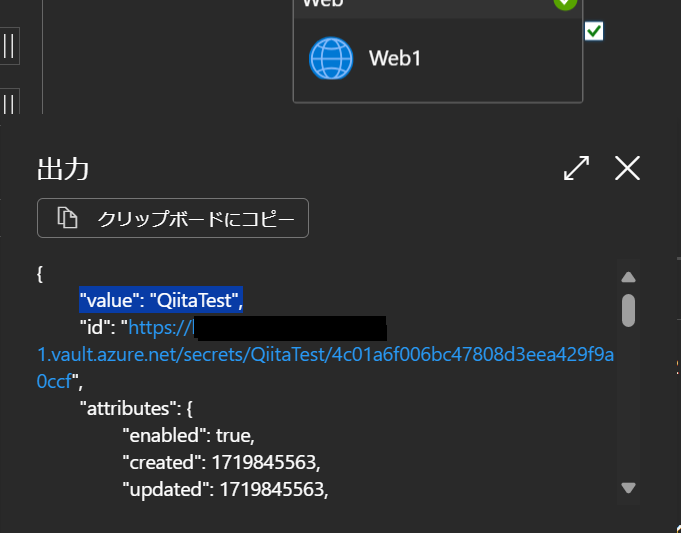Click the output scrollbar up arrow
The image size is (681, 533).
click(x=628, y=277)
